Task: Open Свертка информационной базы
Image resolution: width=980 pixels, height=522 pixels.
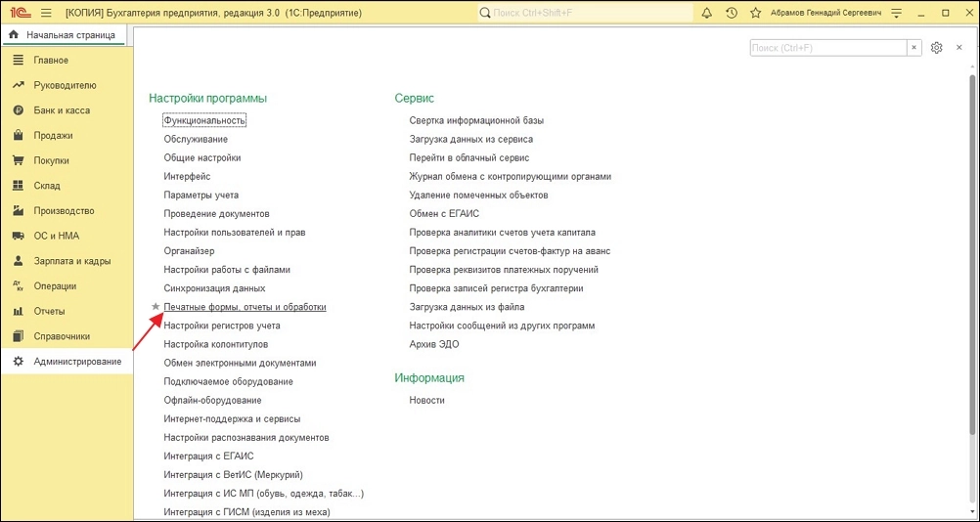Action: pyautogui.click(x=476, y=120)
